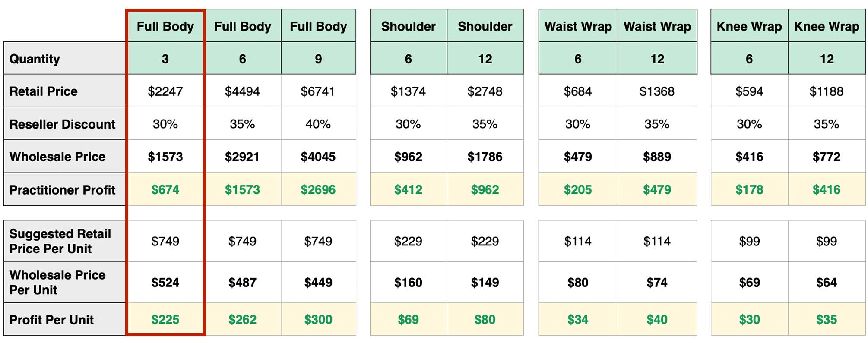Image resolution: width=868 pixels, height=343 pixels.
Task: Click the 40% reseller discount cell
Action: click(319, 124)
